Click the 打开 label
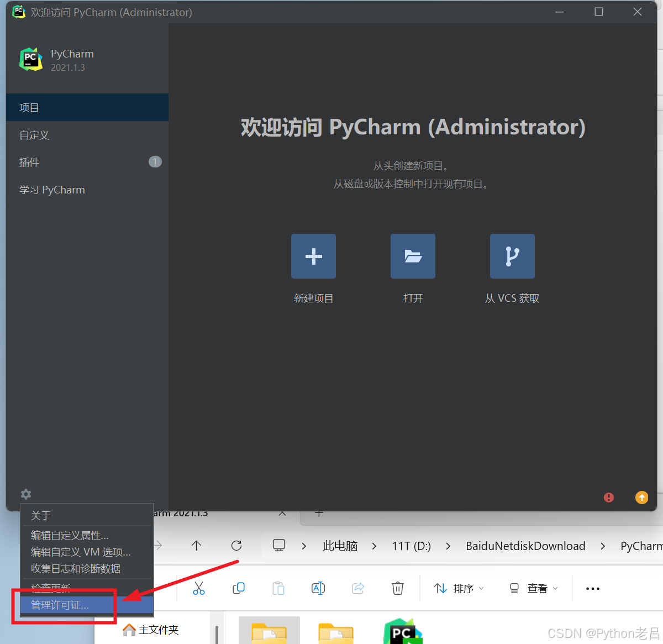This screenshot has width=663, height=644. click(413, 299)
